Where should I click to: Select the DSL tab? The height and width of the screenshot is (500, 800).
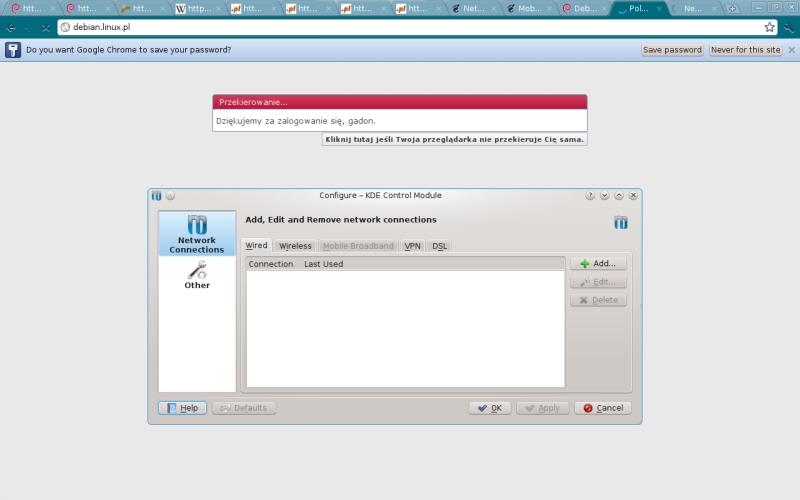click(x=440, y=246)
